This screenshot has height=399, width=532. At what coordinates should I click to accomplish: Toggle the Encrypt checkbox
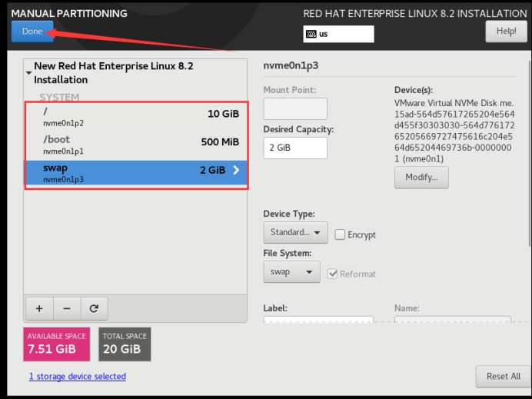[340, 234]
